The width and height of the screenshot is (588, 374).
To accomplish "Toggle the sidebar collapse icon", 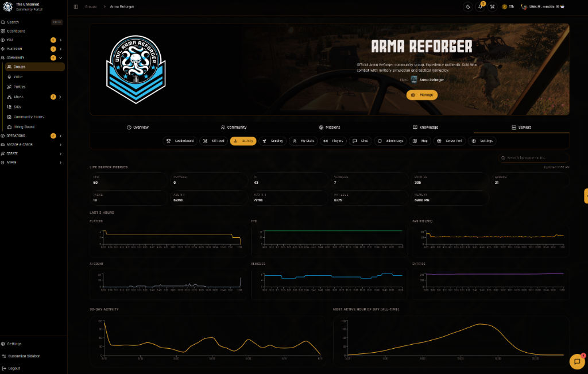I will pyautogui.click(x=76, y=7).
